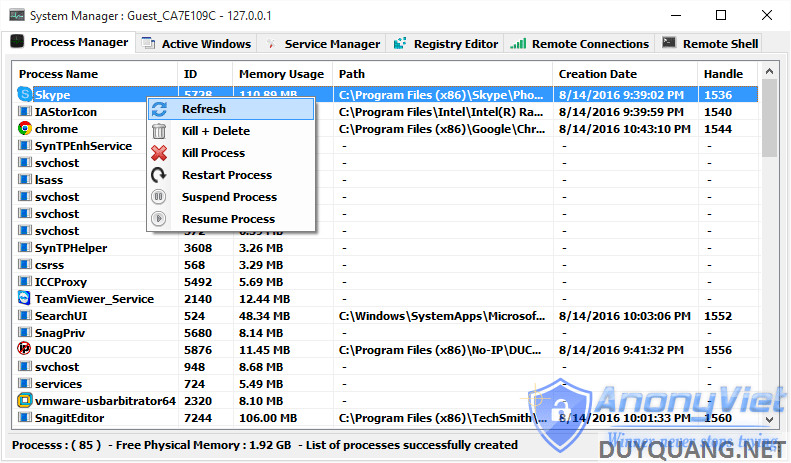Click the Remote Connections signal bars icon
Viewport: 791px width, 463px height.
click(x=518, y=44)
